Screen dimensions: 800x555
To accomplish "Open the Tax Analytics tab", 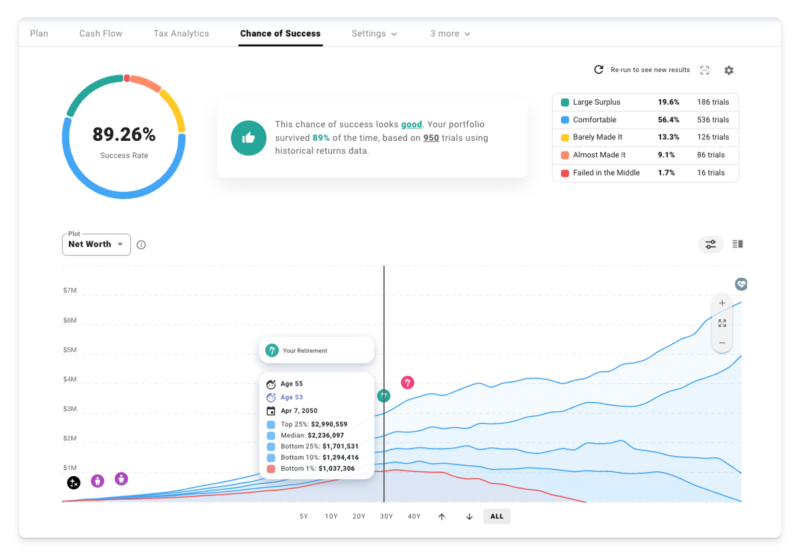I will pos(181,34).
